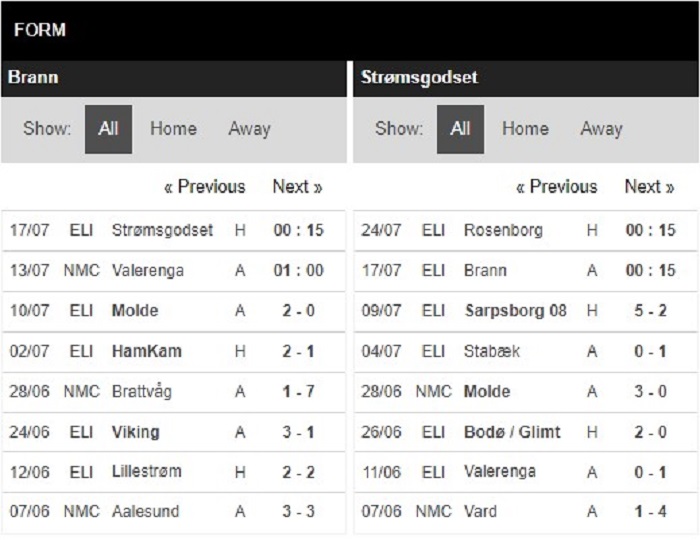The width and height of the screenshot is (700, 540).
Task: Show Brann's Away matches only
Action: coord(249,129)
